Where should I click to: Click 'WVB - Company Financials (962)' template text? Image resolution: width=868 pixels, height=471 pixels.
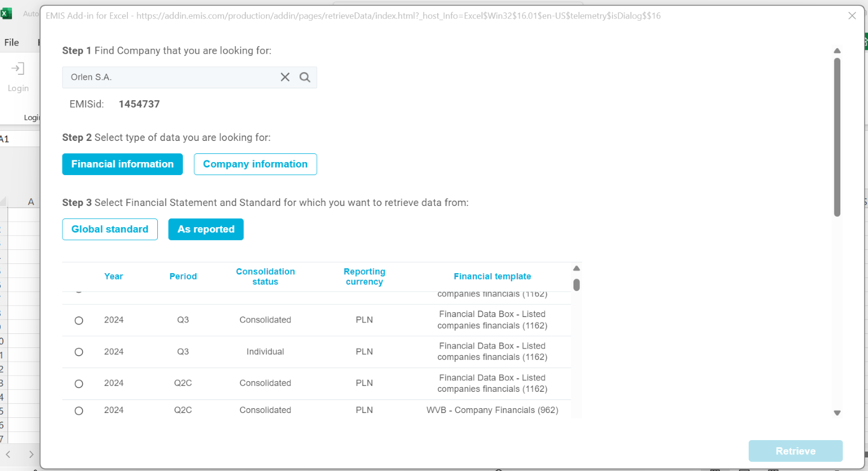493,410
